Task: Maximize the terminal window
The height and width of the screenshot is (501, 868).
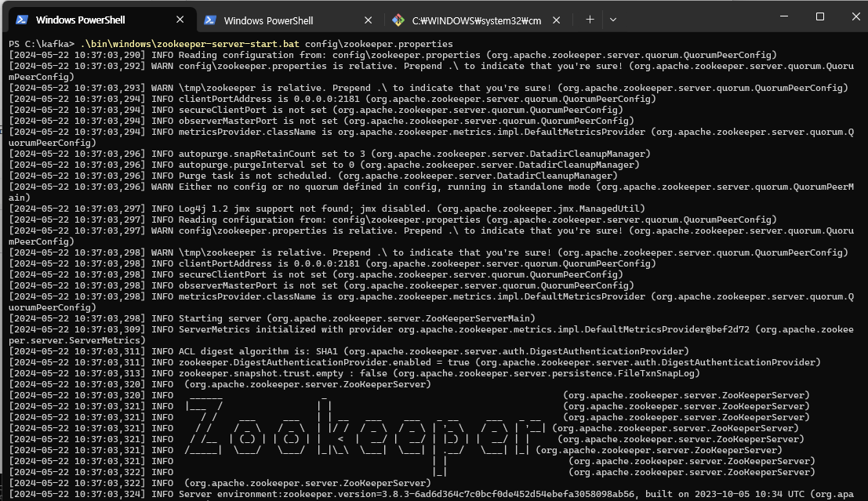Action: 820,16
